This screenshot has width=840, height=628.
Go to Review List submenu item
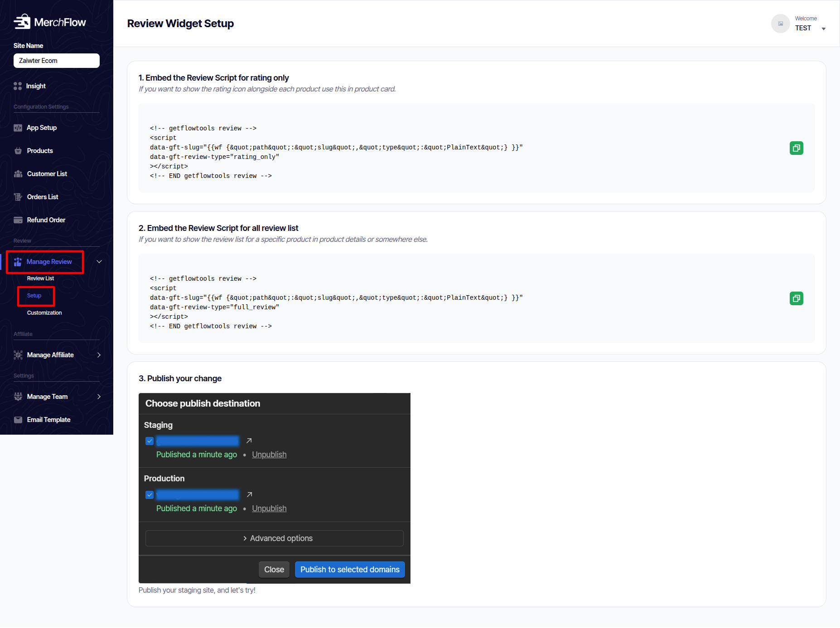40,278
